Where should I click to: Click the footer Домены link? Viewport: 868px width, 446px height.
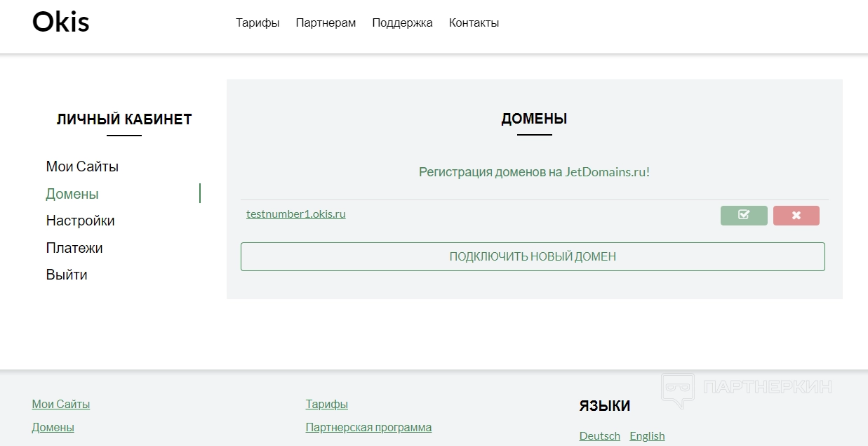pos(53,427)
